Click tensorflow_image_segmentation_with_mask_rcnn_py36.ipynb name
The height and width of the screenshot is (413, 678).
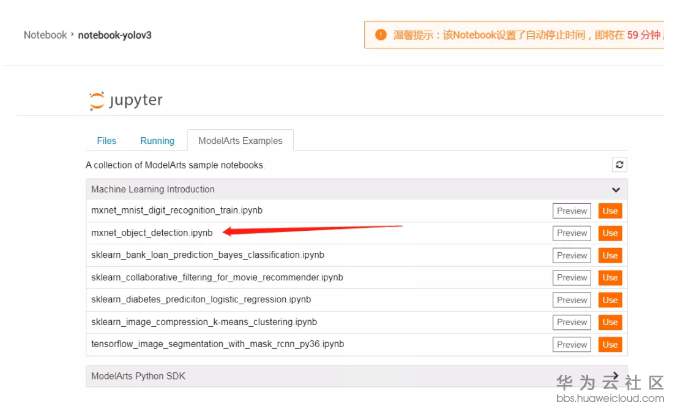(x=217, y=344)
